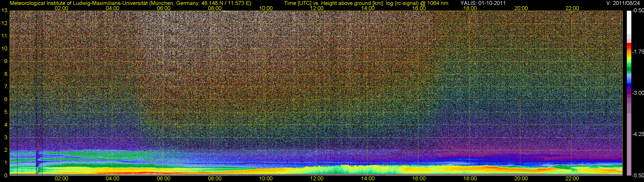
Task: Click the 08:00 label on the top time axis
Action: point(215,8)
